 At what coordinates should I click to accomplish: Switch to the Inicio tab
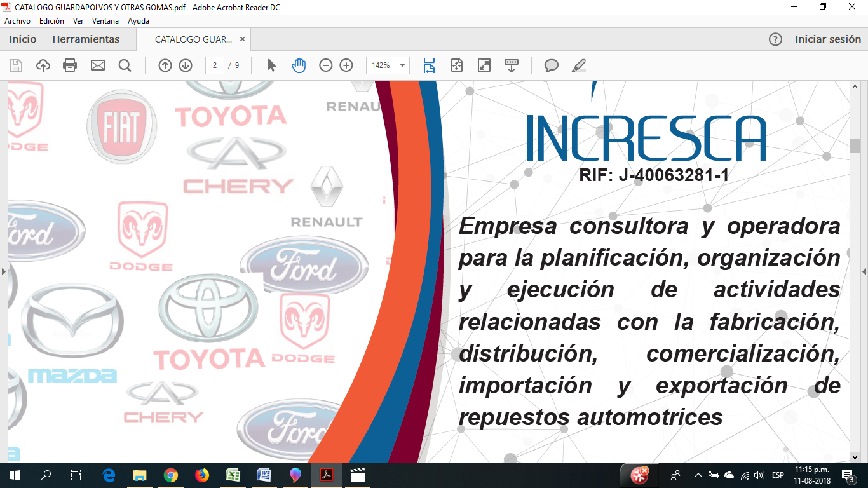[23, 39]
